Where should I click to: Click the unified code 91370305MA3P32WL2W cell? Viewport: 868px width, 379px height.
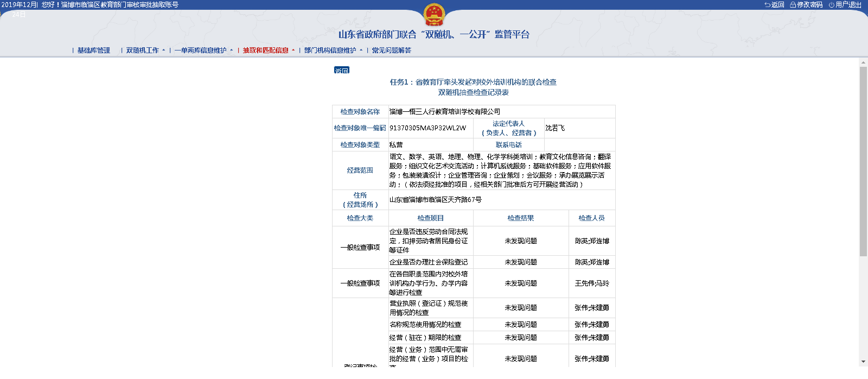pyautogui.click(x=428, y=128)
